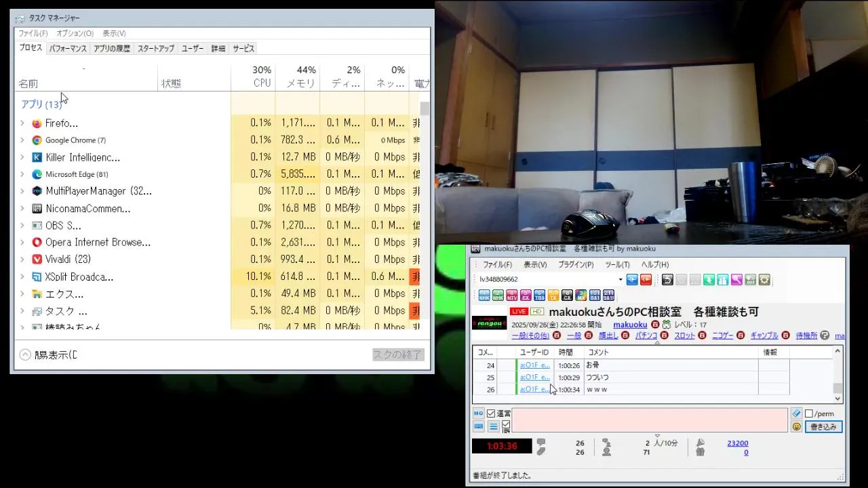Viewport: 868px width, 488px height.
Task: Open the ツール(T) menu in comment viewer
Action: point(617,265)
